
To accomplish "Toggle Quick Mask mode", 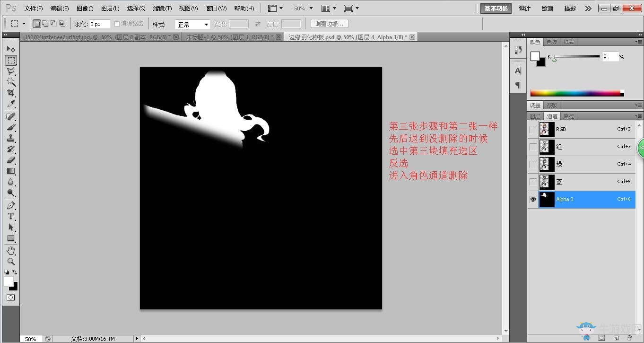I will (x=11, y=298).
